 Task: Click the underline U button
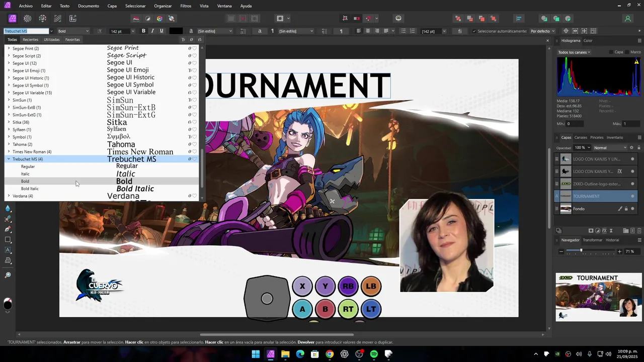(x=162, y=31)
